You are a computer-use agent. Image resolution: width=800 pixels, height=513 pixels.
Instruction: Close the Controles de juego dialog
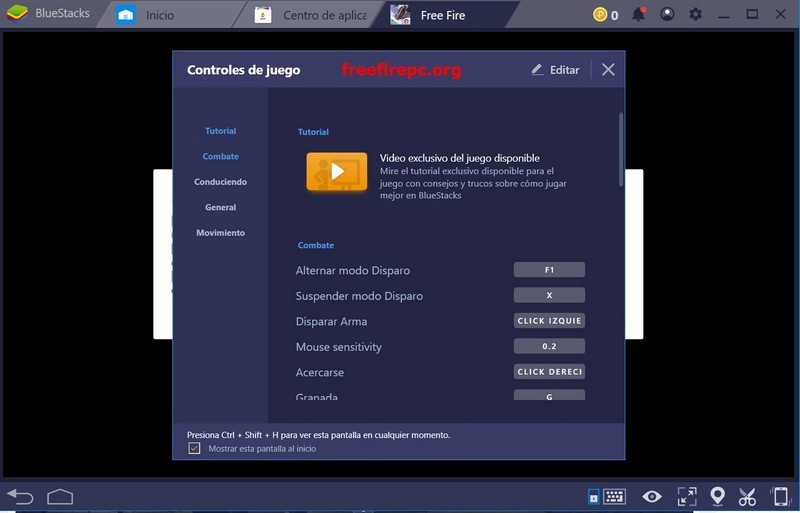coord(608,69)
